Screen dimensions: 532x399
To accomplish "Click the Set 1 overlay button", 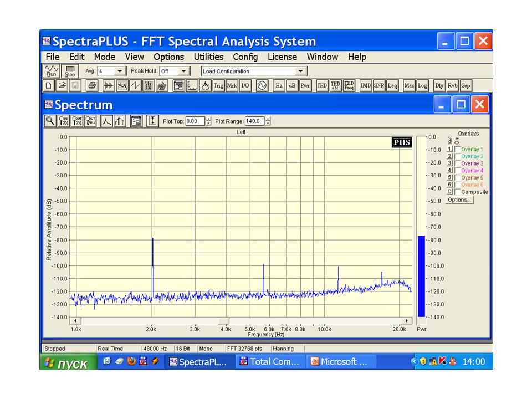I will pyautogui.click(x=449, y=149).
